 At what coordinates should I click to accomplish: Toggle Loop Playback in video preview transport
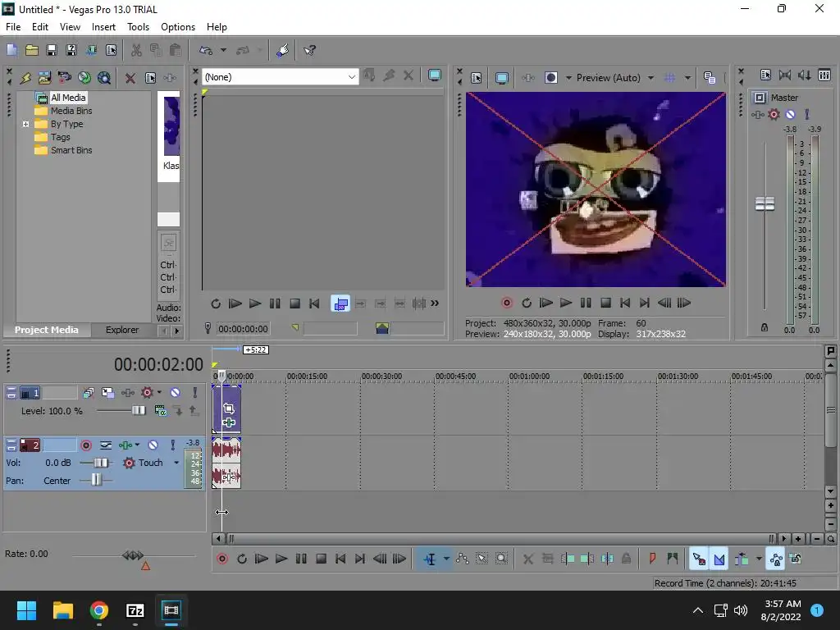tap(526, 304)
